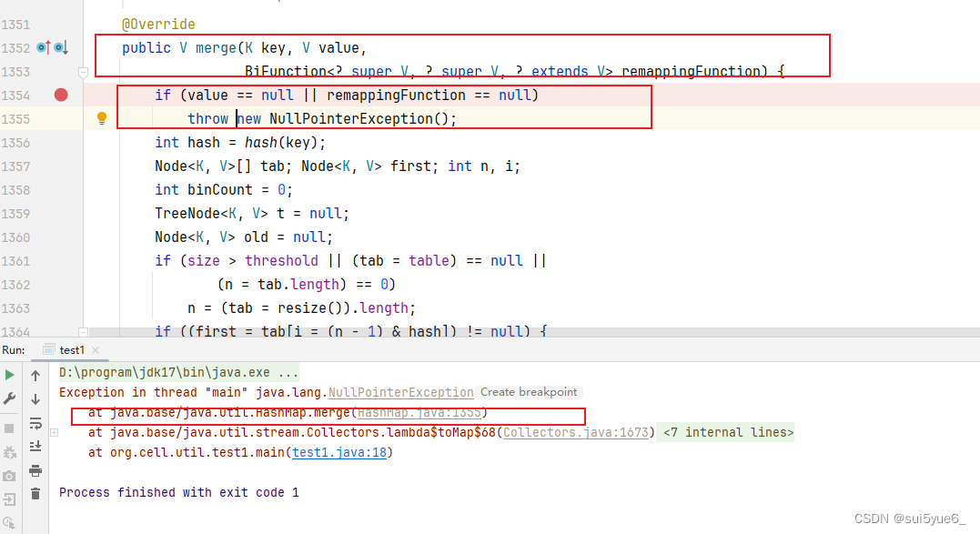Click line number 1360 in the gutter
Screen dimensions: 980x534
(x=16, y=237)
